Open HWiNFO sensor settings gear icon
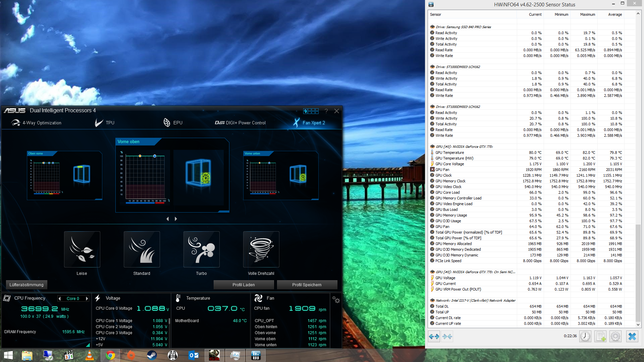This screenshot has height=362, width=644. point(615,336)
